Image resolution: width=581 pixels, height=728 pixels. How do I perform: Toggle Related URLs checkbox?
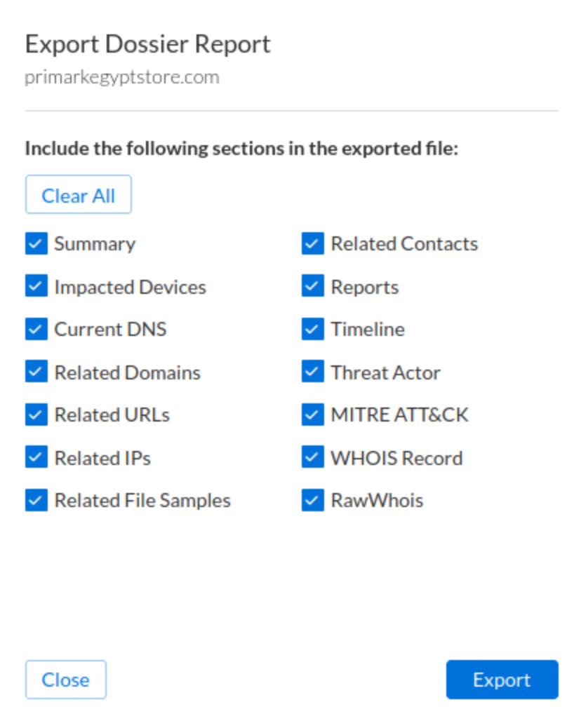[36, 415]
